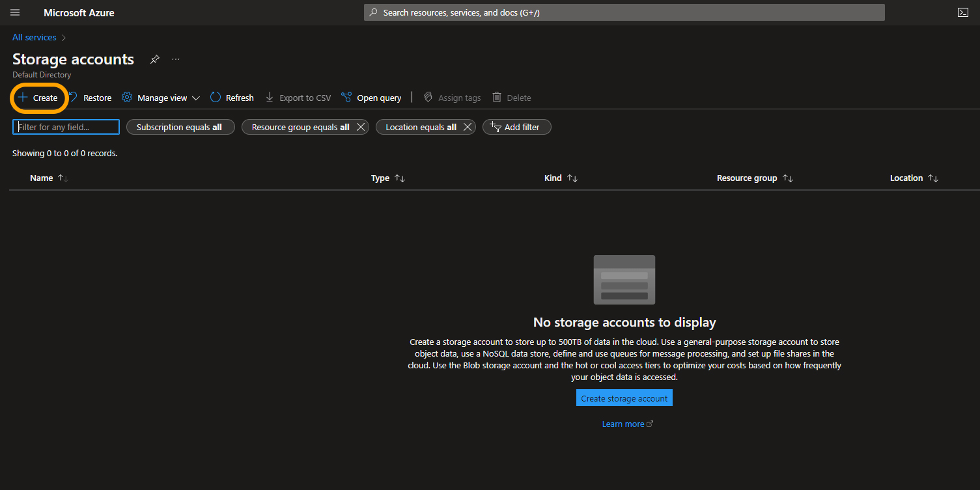
Task: Sort by the Name column
Action: [42, 178]
